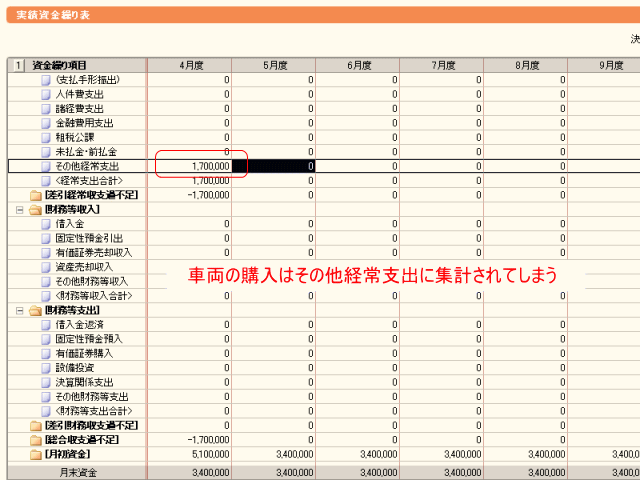Select the highlighted 5月度 cell of その他経常支出
This screenshot has width=640, height=480.
pos(274,167)
